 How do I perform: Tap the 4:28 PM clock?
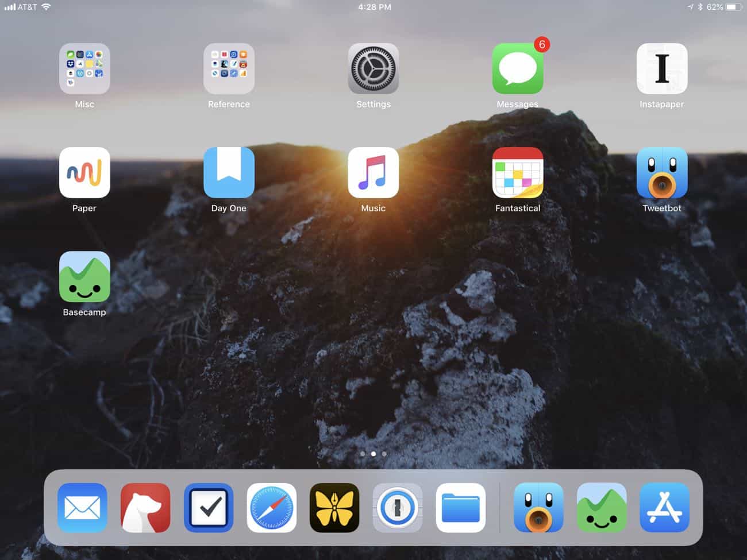(x=374, y=7)
